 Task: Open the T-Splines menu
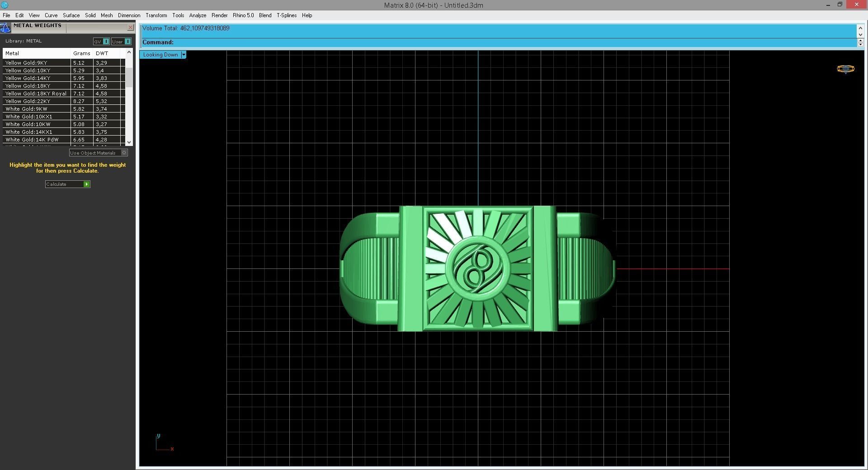point(287,15)
